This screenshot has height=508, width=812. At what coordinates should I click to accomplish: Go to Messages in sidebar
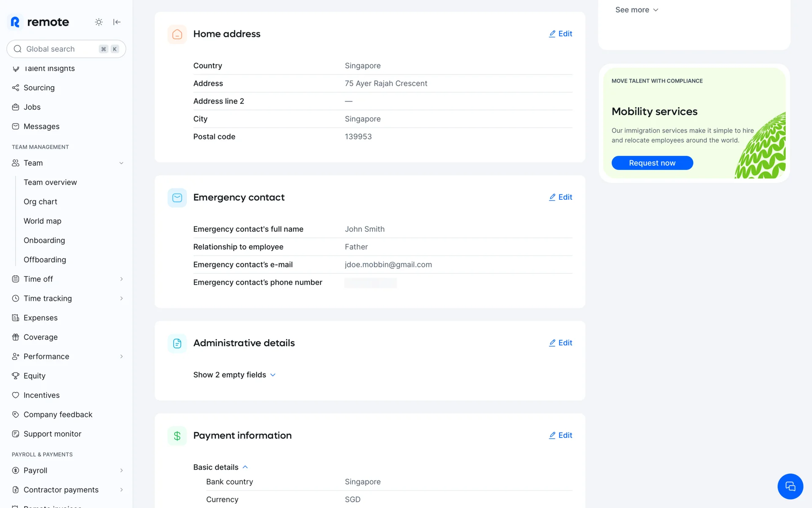[41, 127]
